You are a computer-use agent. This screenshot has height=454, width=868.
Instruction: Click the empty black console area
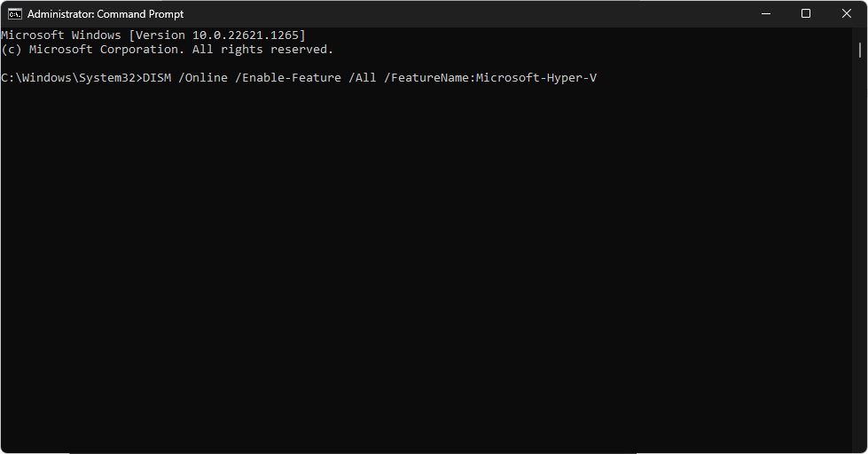tap(426, 266)
